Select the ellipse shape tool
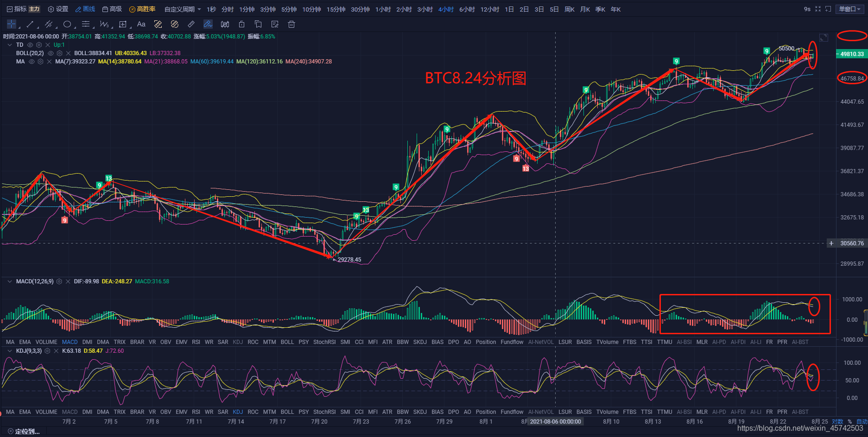 coord(67,24)
